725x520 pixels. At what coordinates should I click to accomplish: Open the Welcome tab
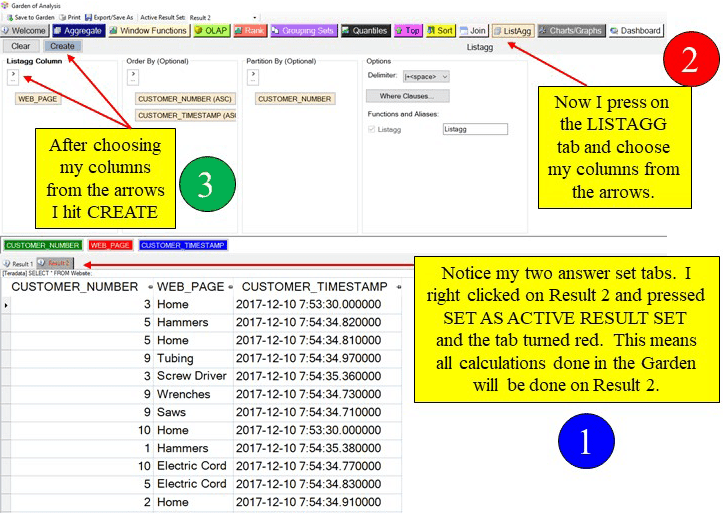24,31
